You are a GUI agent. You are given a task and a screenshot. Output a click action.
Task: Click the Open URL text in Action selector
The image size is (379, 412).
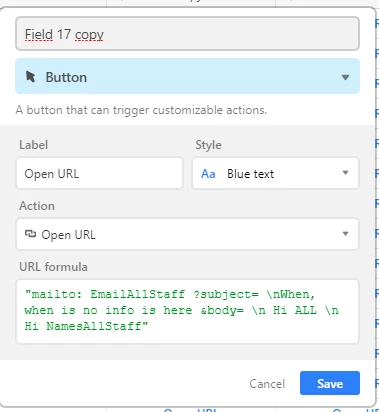click(68, 235)
